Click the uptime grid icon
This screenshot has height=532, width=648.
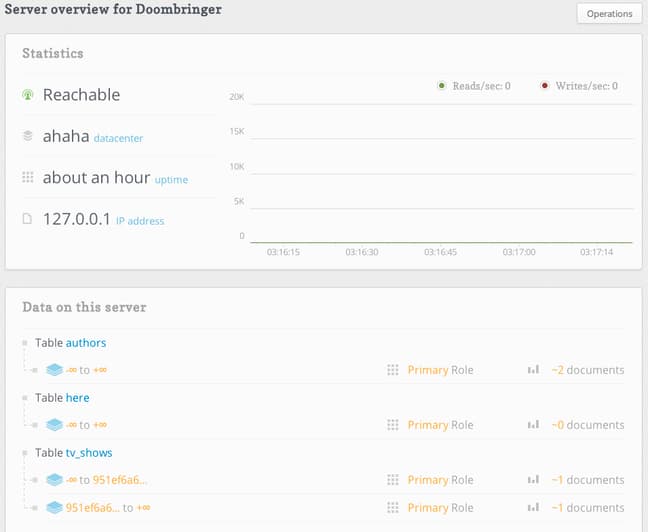[x=28, y=177]
